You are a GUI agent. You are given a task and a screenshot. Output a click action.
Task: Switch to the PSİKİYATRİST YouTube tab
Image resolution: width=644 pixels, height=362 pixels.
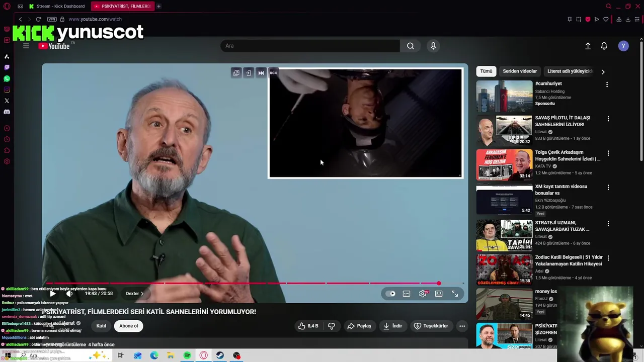pos(123,6)
